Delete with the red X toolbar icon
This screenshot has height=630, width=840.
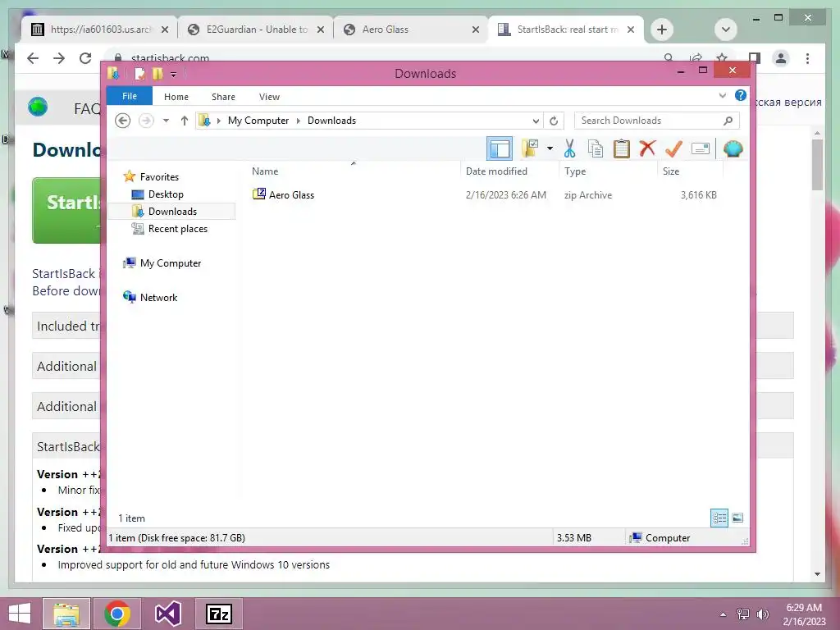(647, 148)
